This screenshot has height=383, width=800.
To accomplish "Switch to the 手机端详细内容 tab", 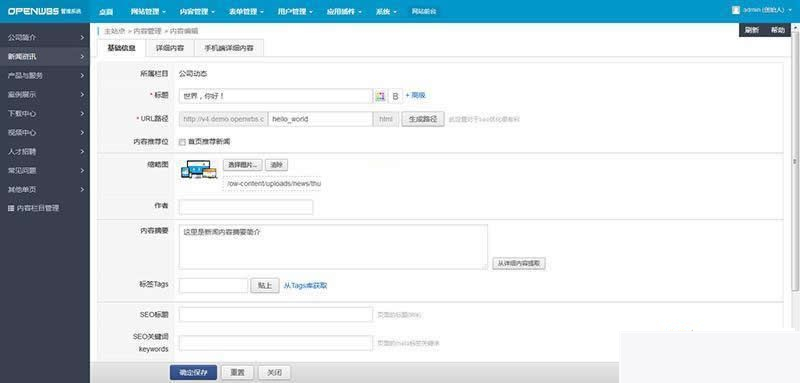I will [x=229, y=48].
